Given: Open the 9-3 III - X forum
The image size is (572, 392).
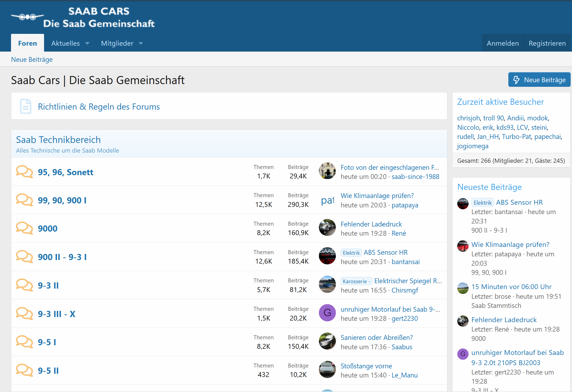Looking at the screenshot, I should click(x=57, y=314).
